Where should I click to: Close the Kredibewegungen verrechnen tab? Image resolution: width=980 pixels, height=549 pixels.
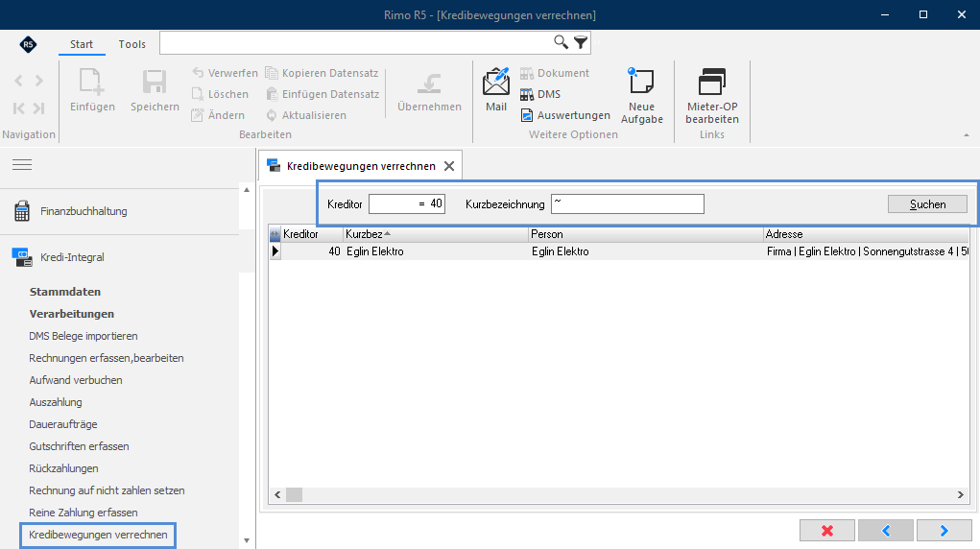coord(449,166)
